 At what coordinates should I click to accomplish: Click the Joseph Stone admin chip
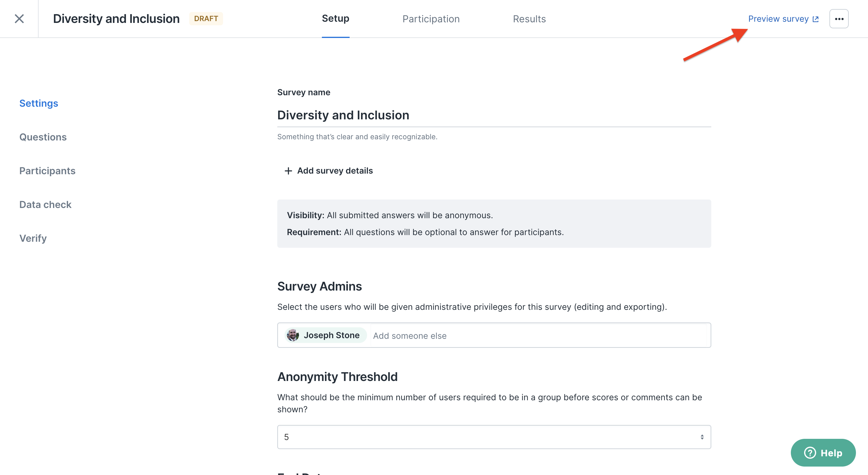coord(325,335)
